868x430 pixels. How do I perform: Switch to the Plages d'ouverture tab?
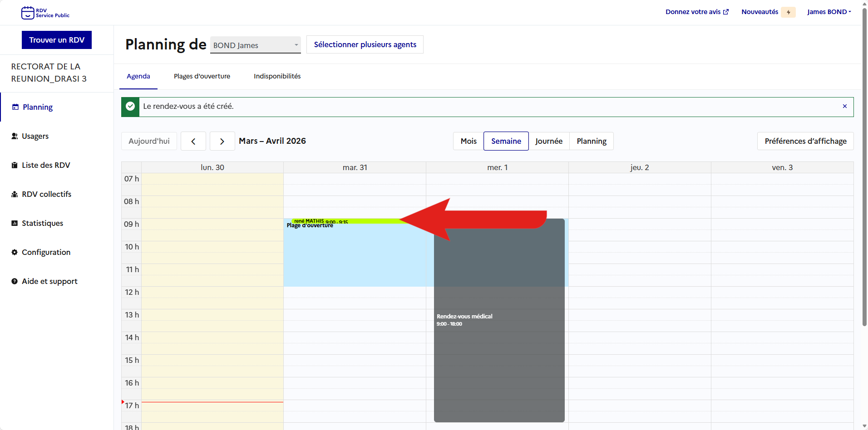(x=202, y=76)
